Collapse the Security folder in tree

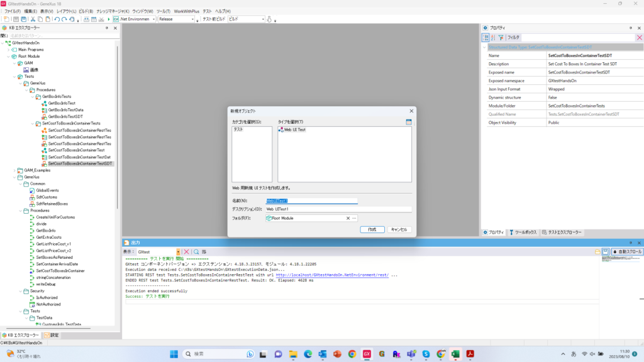coord(21,291)
